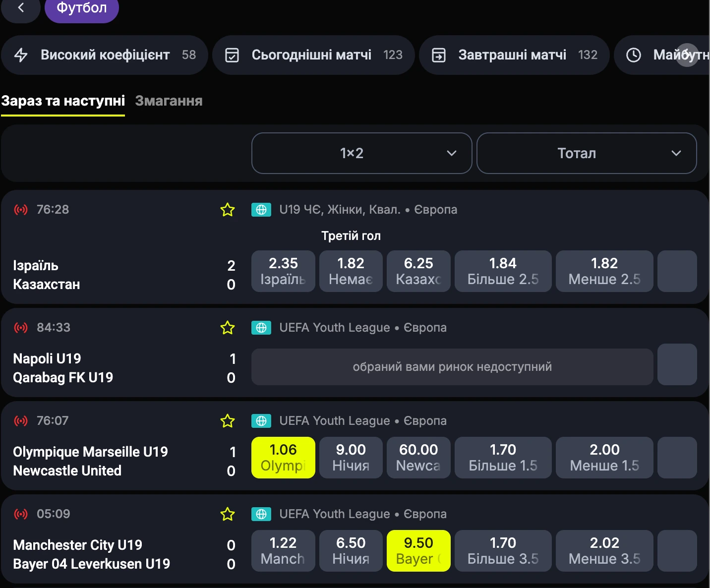Open the 1×2 market dropdown

tap(361, 153)
